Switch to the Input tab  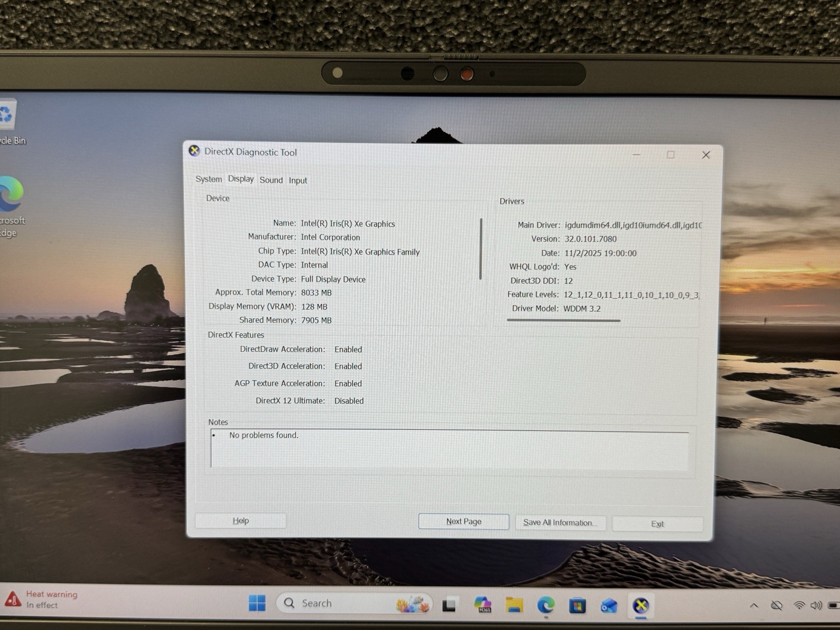click(x=298, y=181)
